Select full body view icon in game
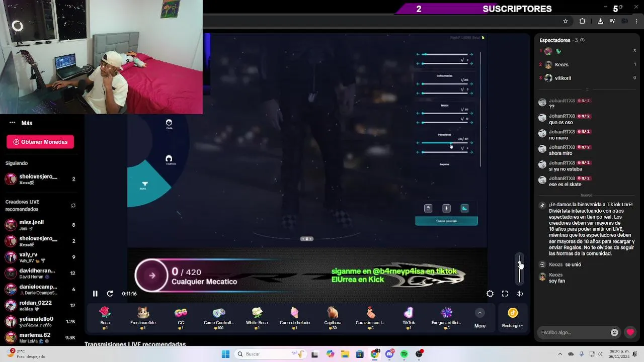Viewport: 644px width, 362px height. click(x=446, y=208)
